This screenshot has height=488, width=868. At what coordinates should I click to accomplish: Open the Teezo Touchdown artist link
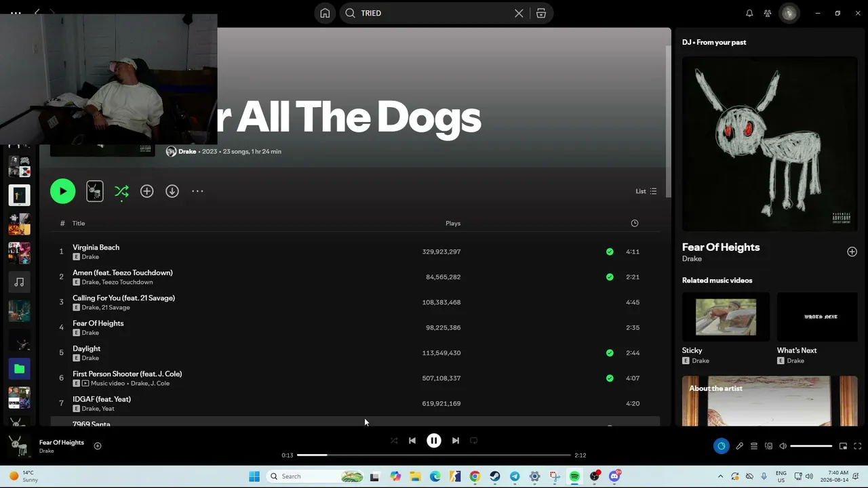pyautogui.click(x=127, y=282)
